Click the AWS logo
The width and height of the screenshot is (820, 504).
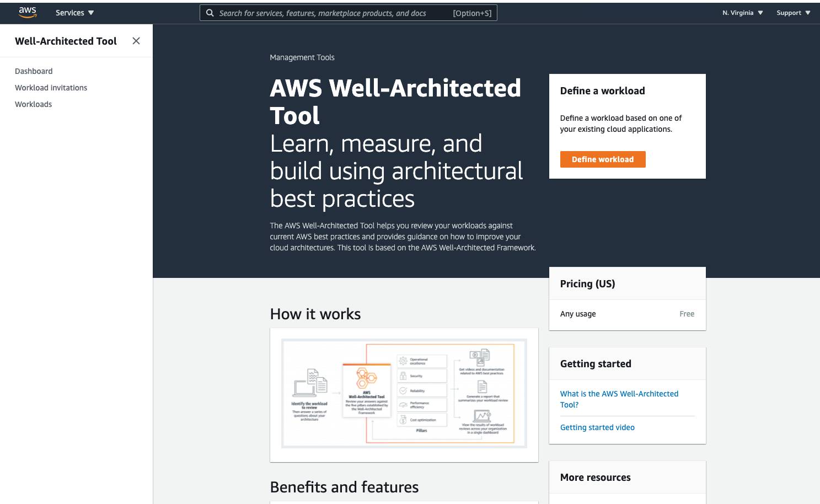[28, 13]
